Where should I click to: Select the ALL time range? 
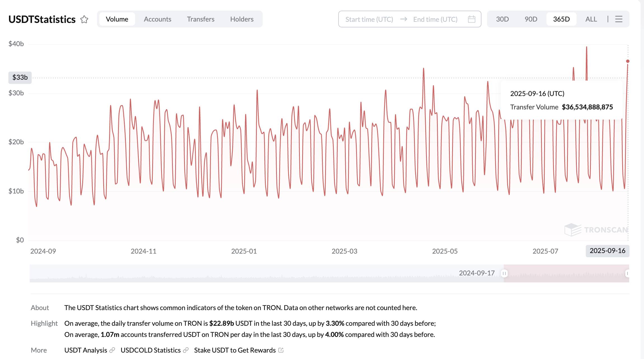click(x=591, y=19)
